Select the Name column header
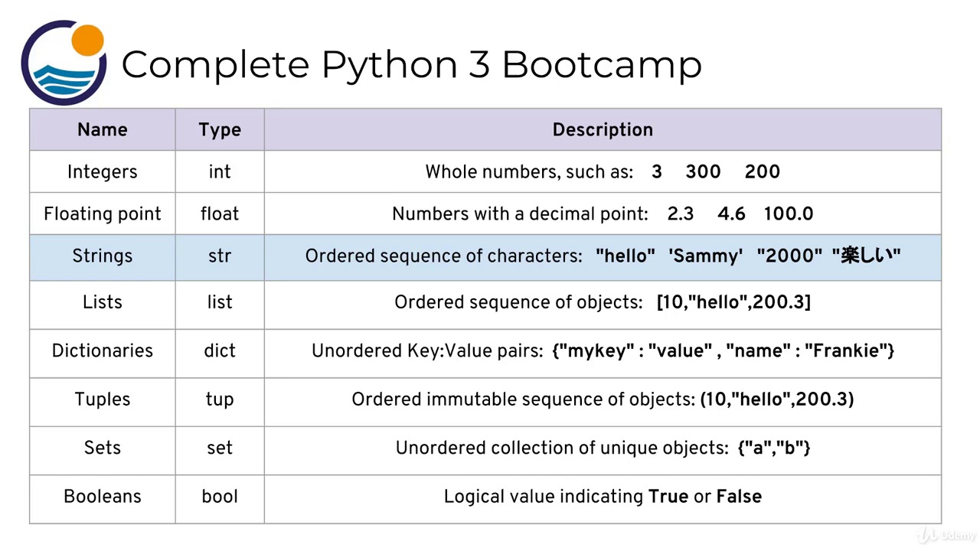 tap(103, 130)
